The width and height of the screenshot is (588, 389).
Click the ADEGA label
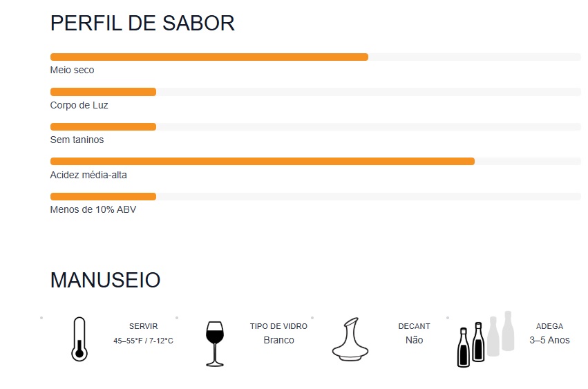coord(549,326)
